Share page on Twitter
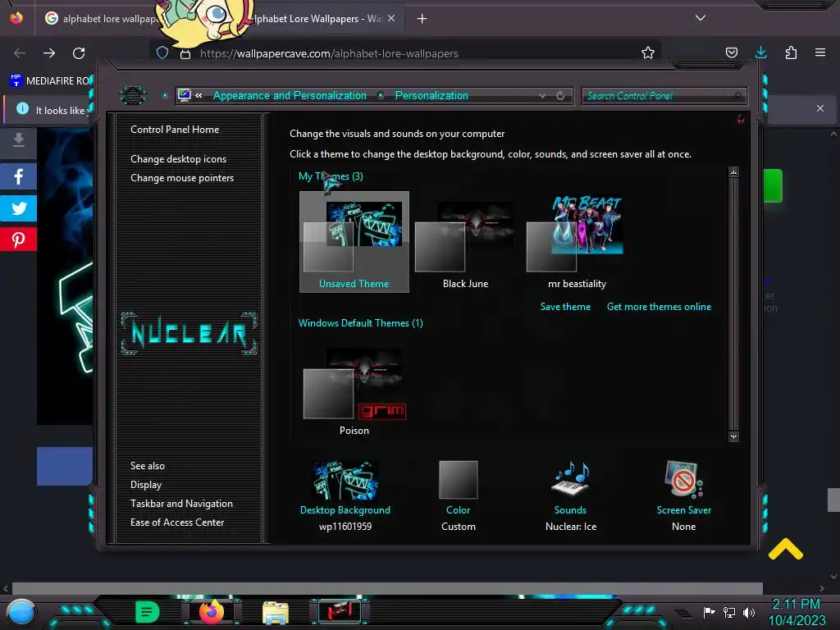This screenshot has width=840, height=630. (18, 208)
